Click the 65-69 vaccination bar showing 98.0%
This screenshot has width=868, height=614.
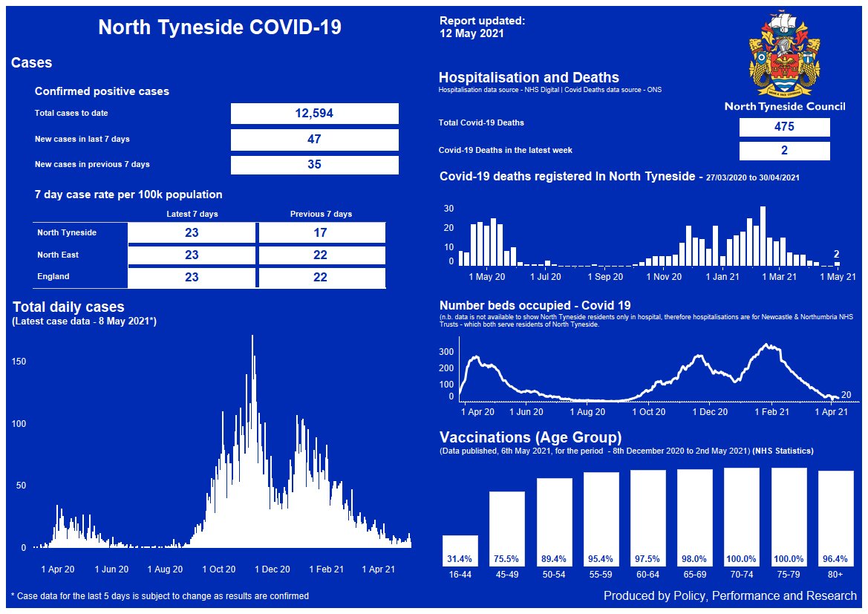[695, 517]
